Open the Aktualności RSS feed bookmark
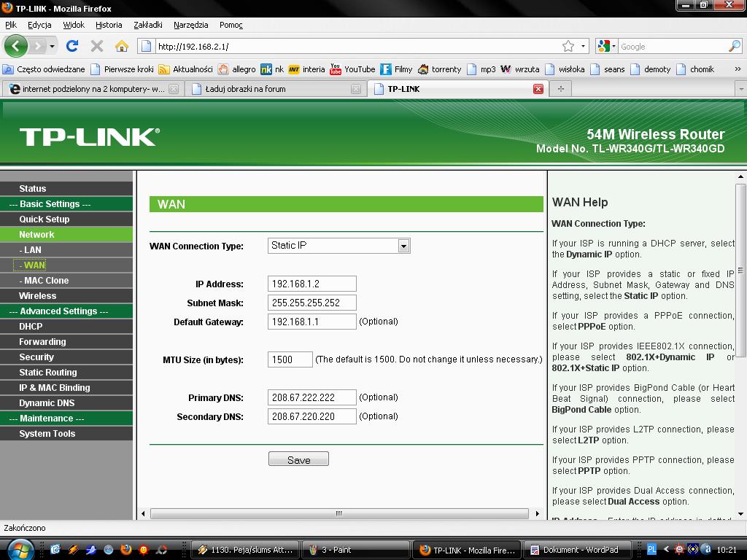747x560 pixels. click(185, 69)
